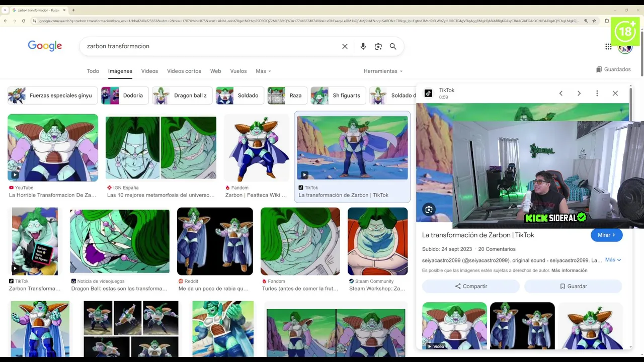Switch to the Web tab
644x362 pixels.
click(216, 71)
